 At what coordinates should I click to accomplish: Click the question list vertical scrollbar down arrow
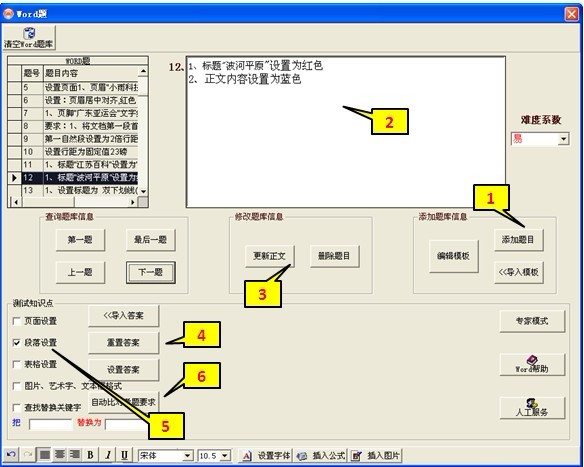(x=143, y=191)
